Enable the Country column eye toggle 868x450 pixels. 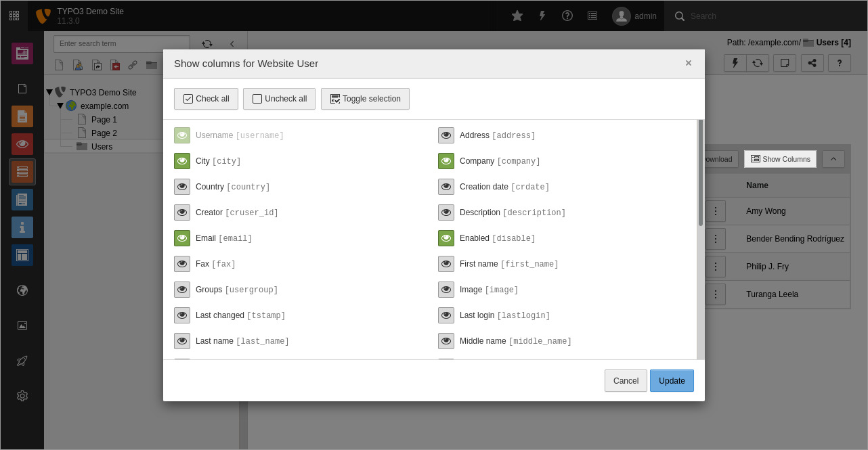[182, 186]
